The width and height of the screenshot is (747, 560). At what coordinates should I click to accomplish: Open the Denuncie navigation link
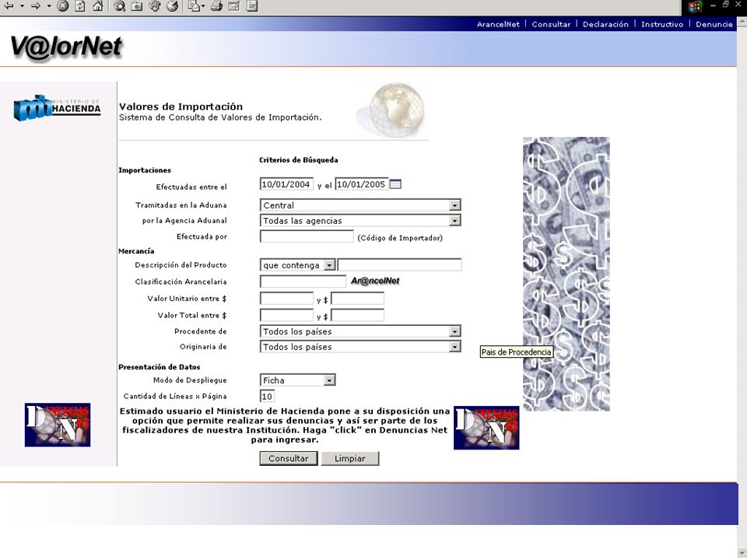(x=714, y=24)
